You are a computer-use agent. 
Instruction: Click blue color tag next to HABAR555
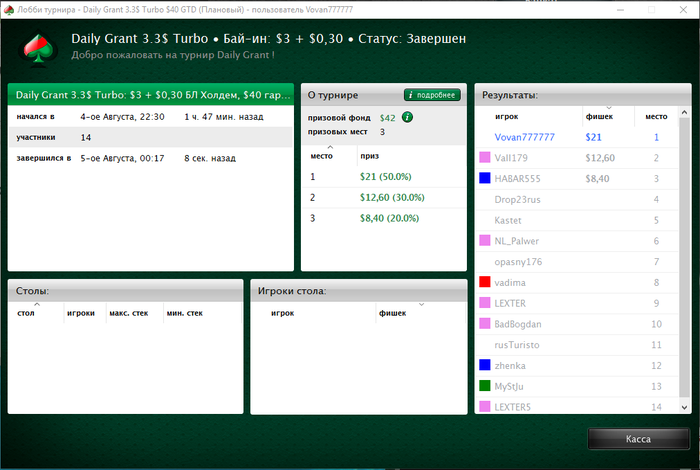point(484,178)
